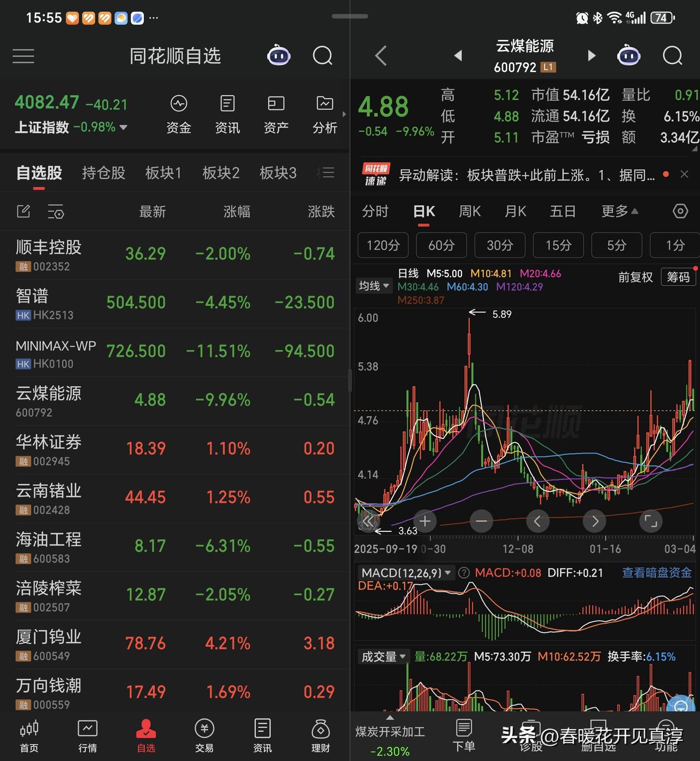Image resolution: width=700 pixels, height=761 pixels.
Task: Switch to the 分时 chart tab
Action: [x=375, y=211]
